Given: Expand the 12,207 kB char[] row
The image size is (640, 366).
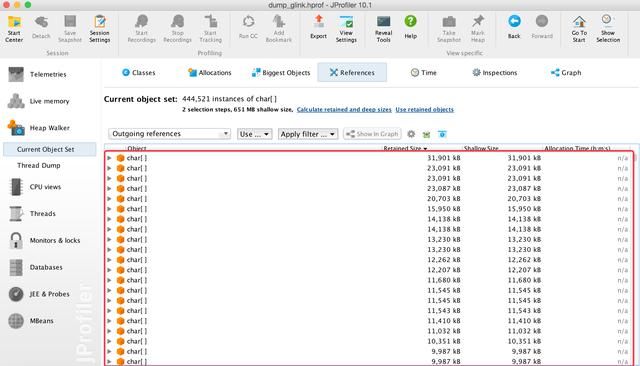Looking at the screenshot, I should pos(109,270).
